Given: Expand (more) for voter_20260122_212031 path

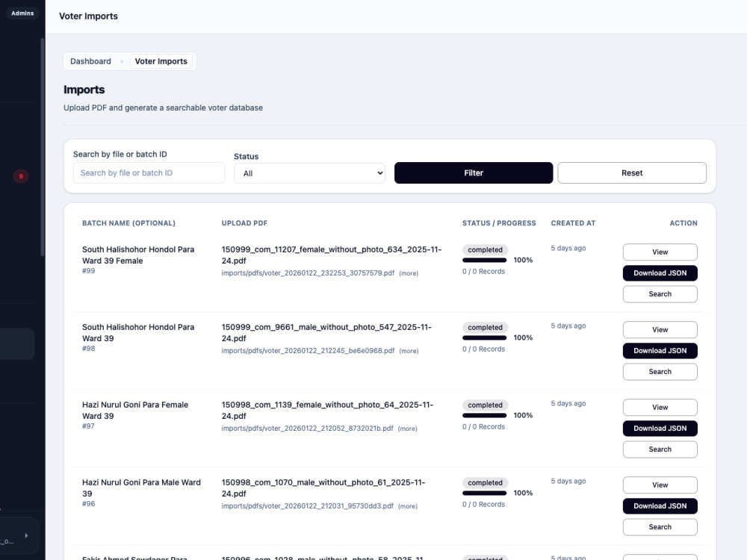Looking at the screenshot, I should pyautogui.click(x=408, y=506).
